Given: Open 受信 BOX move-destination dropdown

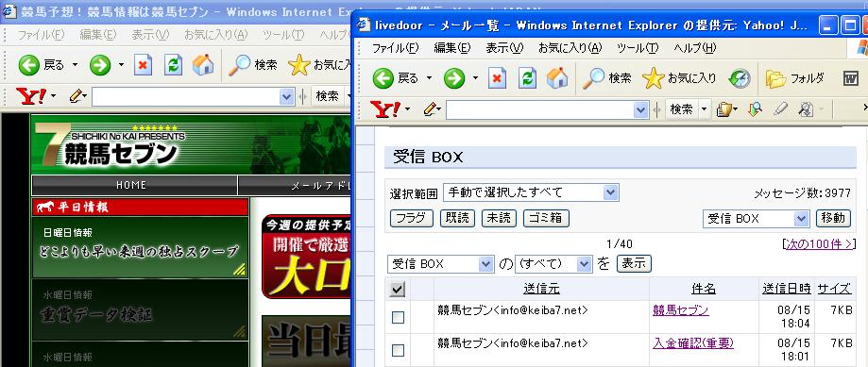Looking at the screenshot, I should [x=757, y=218].
